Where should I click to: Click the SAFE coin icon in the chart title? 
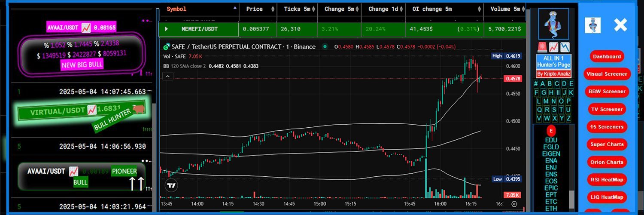click(167, 46)
